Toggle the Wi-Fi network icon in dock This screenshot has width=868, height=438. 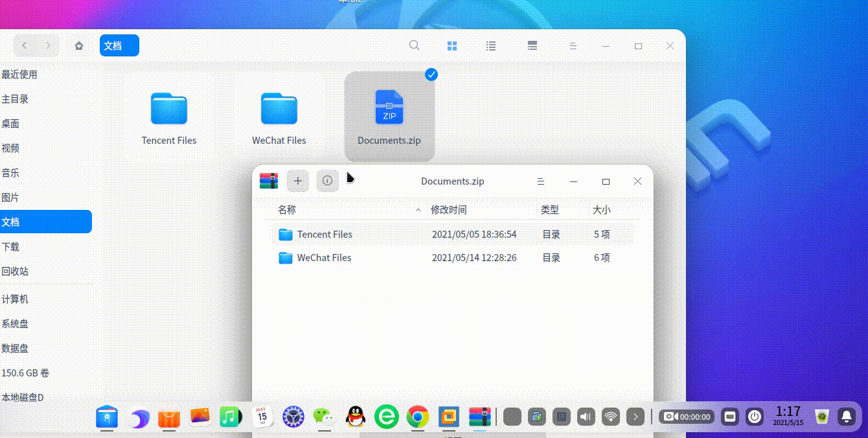(611, 417)
